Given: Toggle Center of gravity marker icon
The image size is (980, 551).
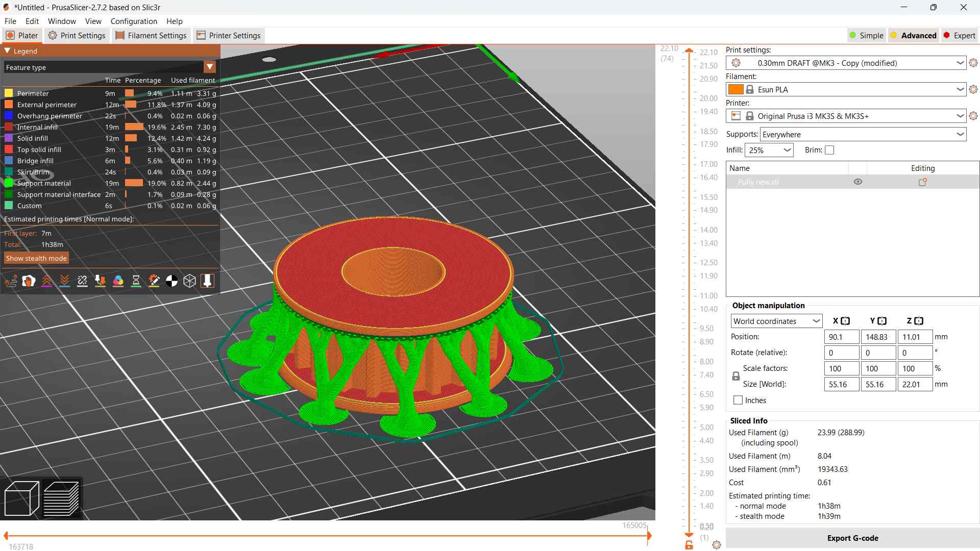Looking at the screenshot, I should (171, 281).
